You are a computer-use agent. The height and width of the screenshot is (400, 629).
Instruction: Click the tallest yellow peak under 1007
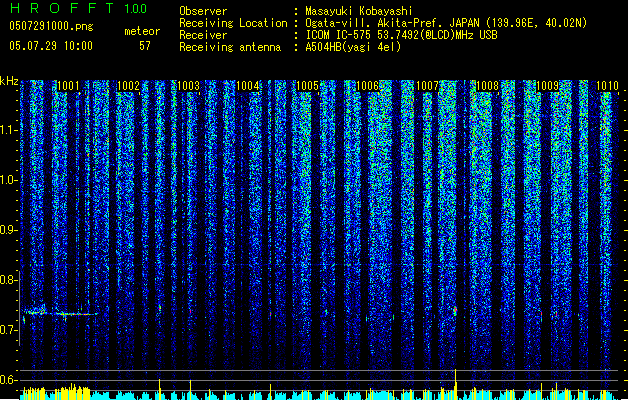[455, 384]
